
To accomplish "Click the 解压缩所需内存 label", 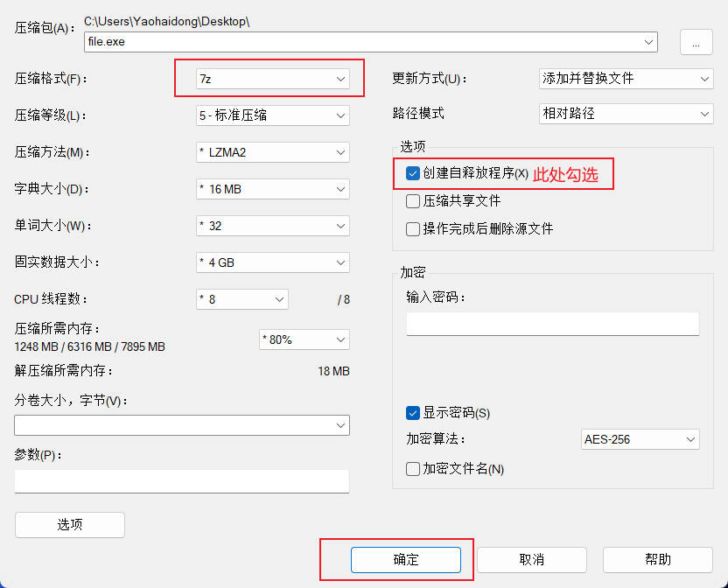I will 63,371.
